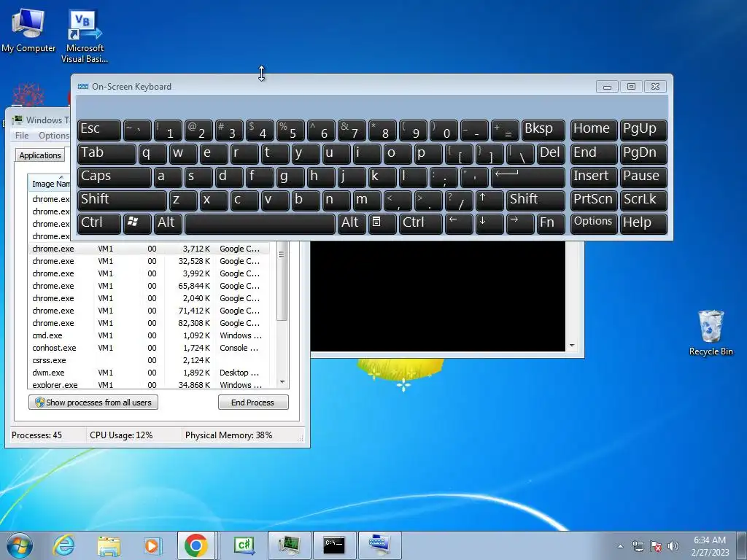This screenshot has width=747, height=560.
Task: Show hidden tray icons arrow
Action: click(620, 546)
